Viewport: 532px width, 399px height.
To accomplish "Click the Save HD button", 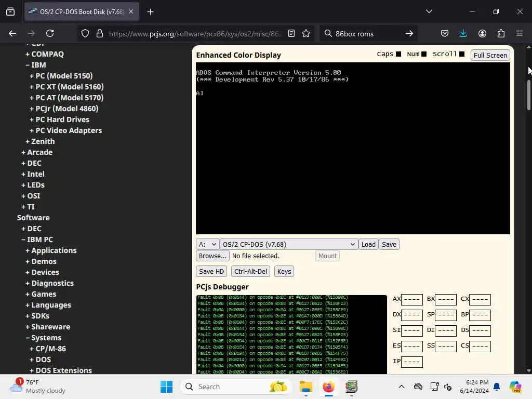I will tap(211, 271).
